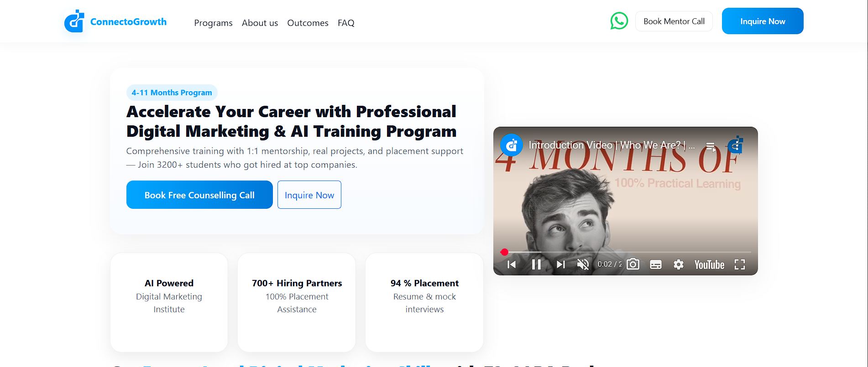This screenshot has height=367, width=868.
Task: Skip to previous video in player
Action: (512, 264)
